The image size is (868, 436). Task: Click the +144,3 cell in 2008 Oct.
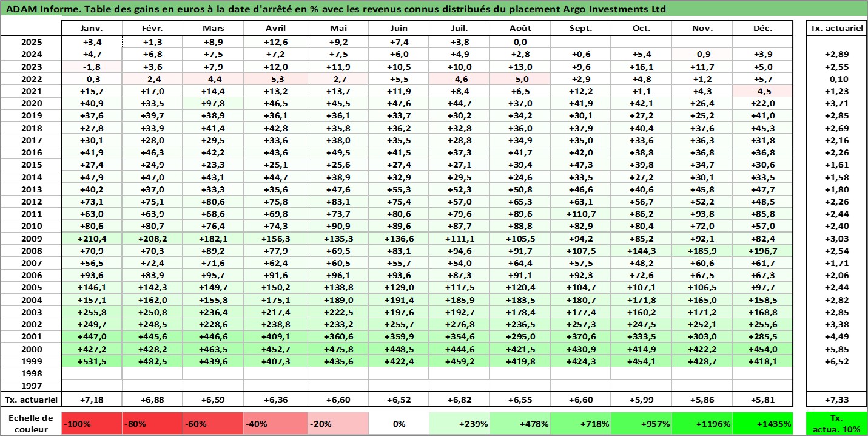641,251
